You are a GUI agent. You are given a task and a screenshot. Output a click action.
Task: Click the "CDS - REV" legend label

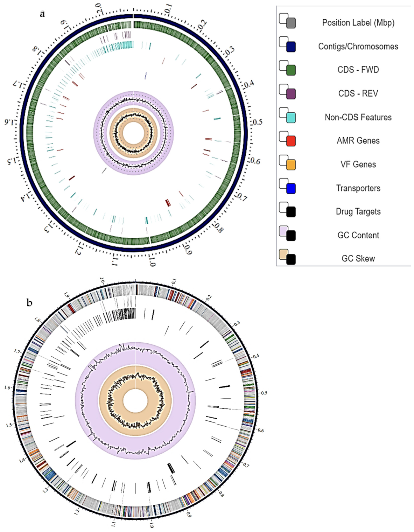coord(358,93)
